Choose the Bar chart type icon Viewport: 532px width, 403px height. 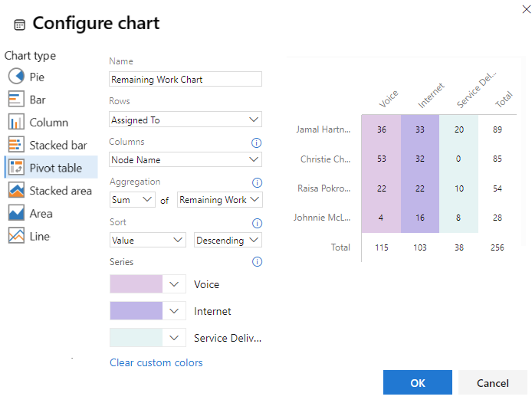click(16, 100)
